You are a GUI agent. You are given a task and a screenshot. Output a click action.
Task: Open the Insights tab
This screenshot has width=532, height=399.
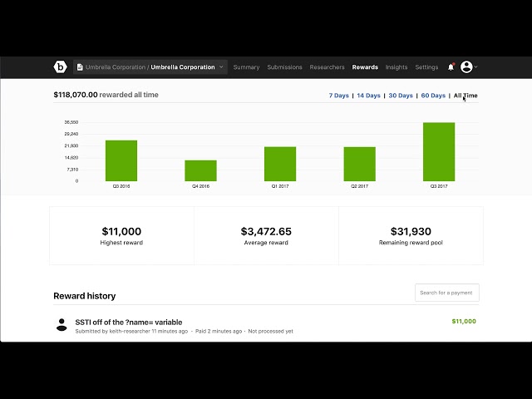coord(397,67)
